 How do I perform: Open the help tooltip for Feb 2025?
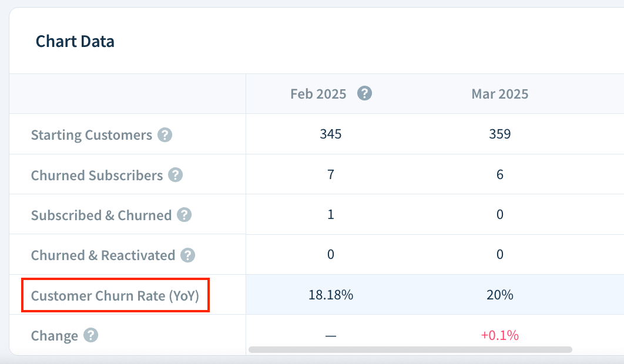(x=365, y=93)
